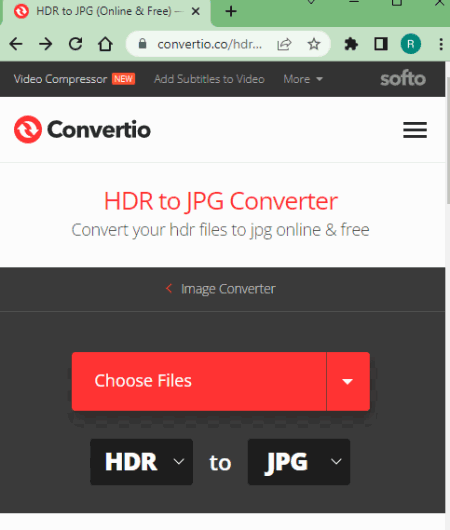The width and height of the screenshot is (450, 530).
Task: Open Add Subtitles to Video link
Action: pyautogui.click(x=209, y=79)
